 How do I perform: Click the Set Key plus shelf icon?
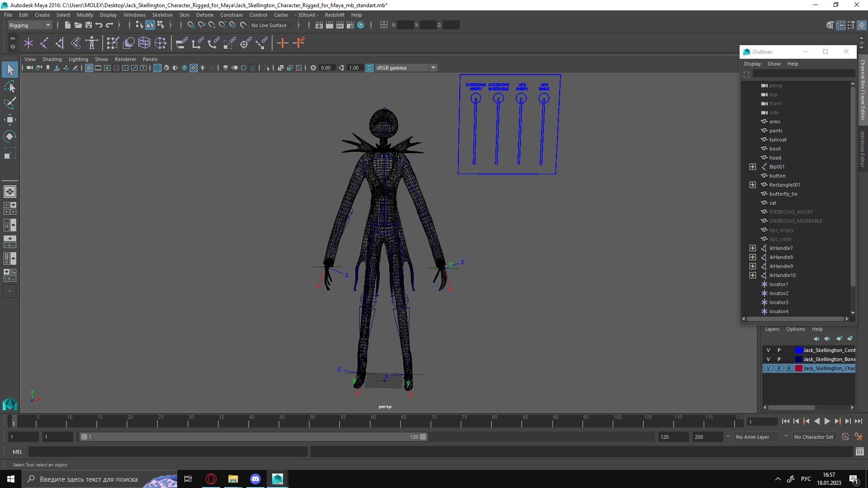tap(283, 43)
